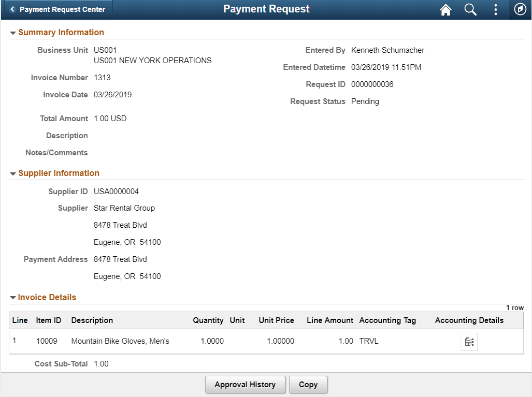Open the global Search magnifier icon

[x=470, y=9]
